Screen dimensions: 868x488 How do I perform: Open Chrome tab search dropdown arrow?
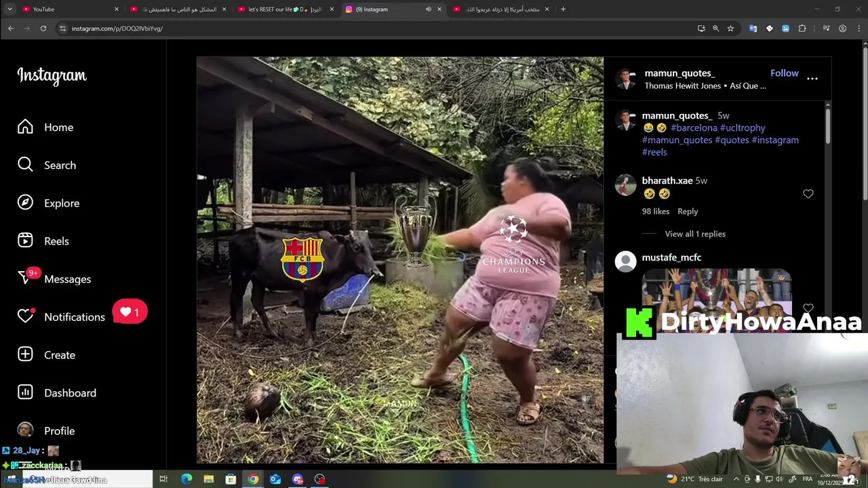click(x=9, y=9)
